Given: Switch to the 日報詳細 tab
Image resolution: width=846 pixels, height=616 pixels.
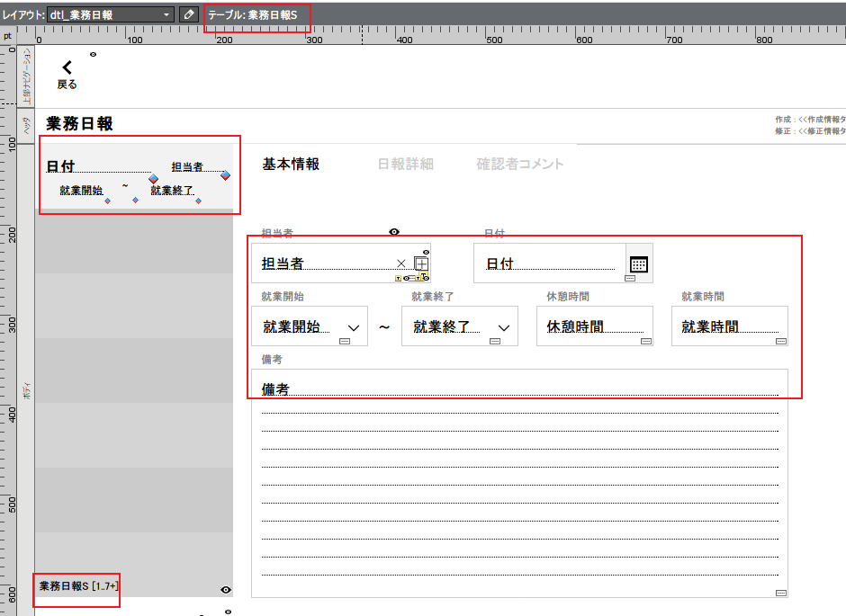Looking at the screenshot, I should coord(405,164).
